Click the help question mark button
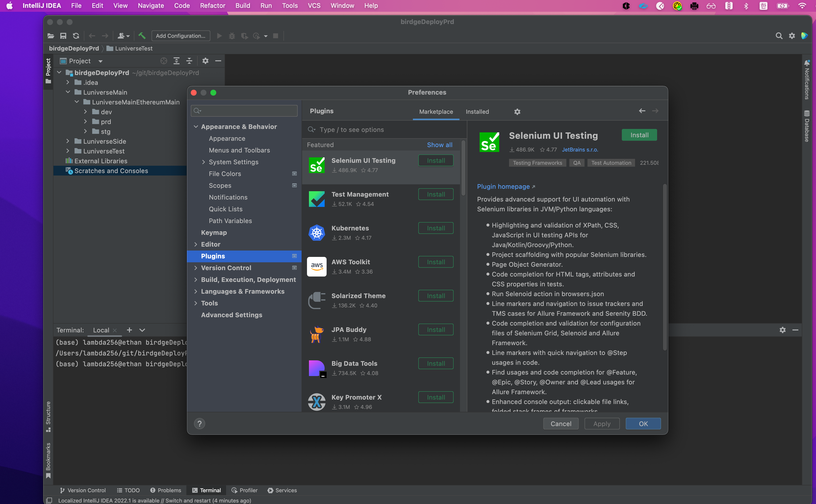Screen dimensions: 816x504 tap(199, 424)
